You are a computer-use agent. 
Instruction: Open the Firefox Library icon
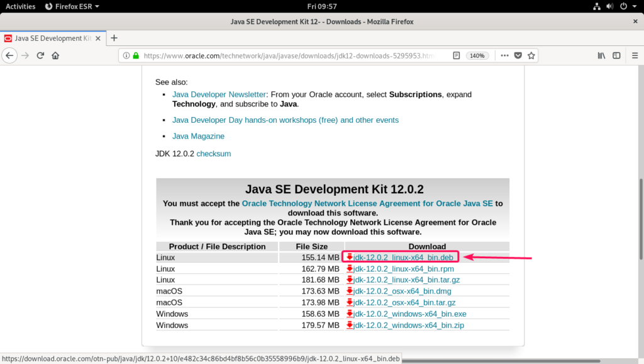tap(601, 55)
